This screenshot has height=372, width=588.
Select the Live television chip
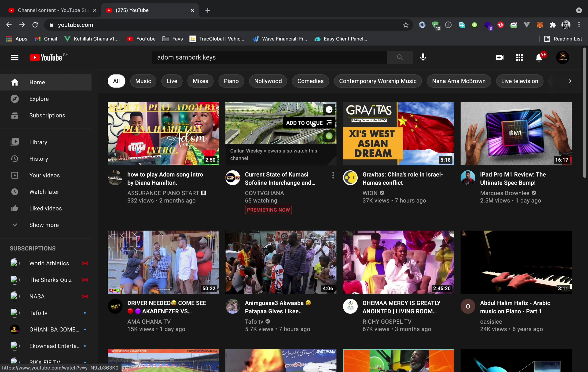coord(520,81)
